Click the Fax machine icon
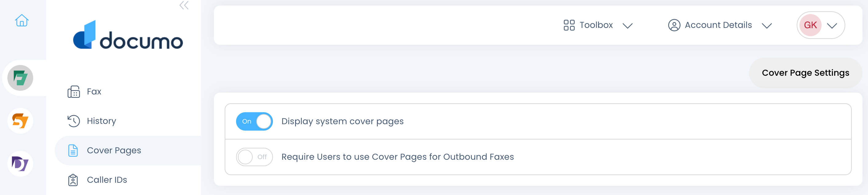 tap(73, 92)
